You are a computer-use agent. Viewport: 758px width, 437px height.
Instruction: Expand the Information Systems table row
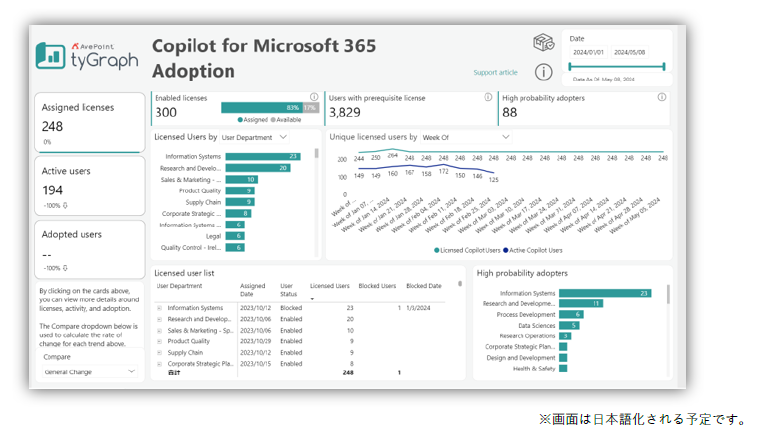pos(159,308)
